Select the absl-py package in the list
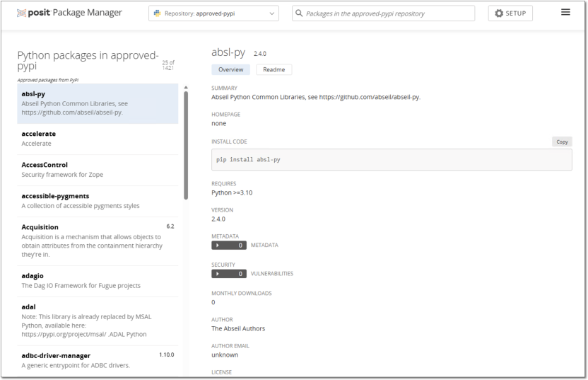Viewport: 588px width, 380px height. coord(98,103)
